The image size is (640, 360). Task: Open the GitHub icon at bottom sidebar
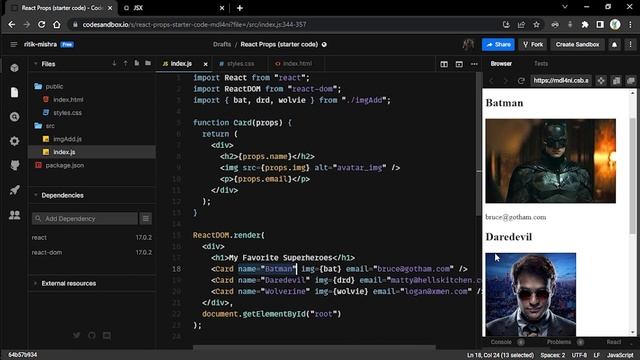coord(92,336)
